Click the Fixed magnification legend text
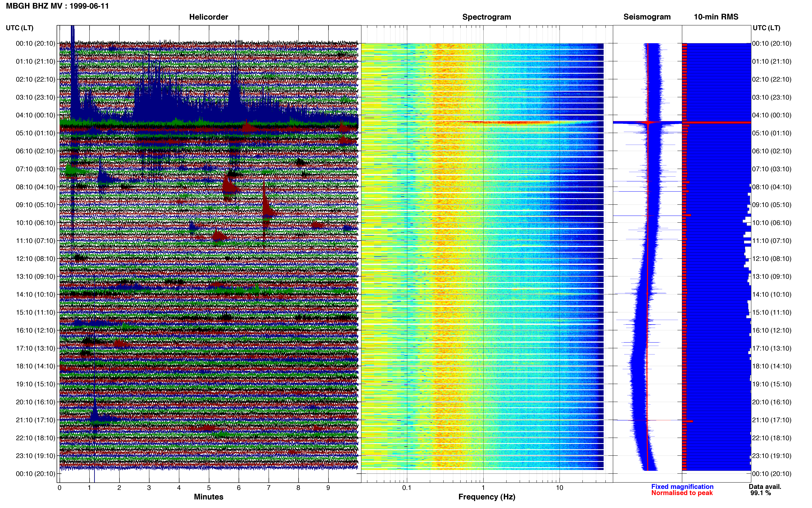Image resolution: width=812 pixels, height=508 pixels. pos(682,486)
